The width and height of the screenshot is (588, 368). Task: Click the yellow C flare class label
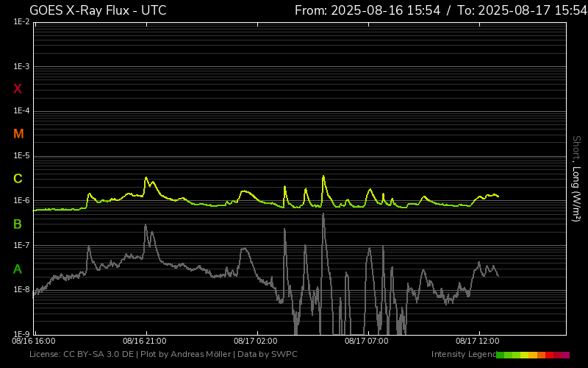[18, 179]
